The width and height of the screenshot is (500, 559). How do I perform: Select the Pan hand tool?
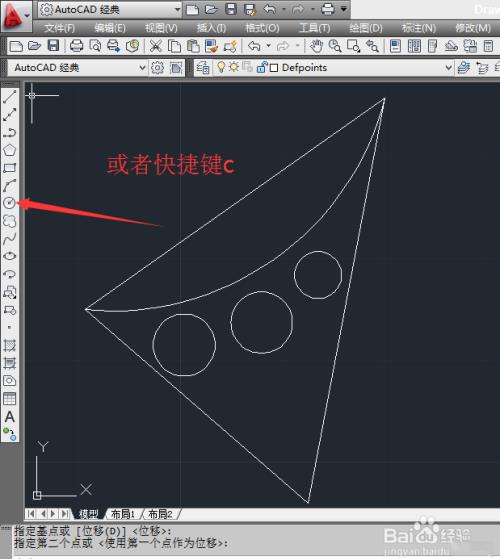[x=316, y=46]
